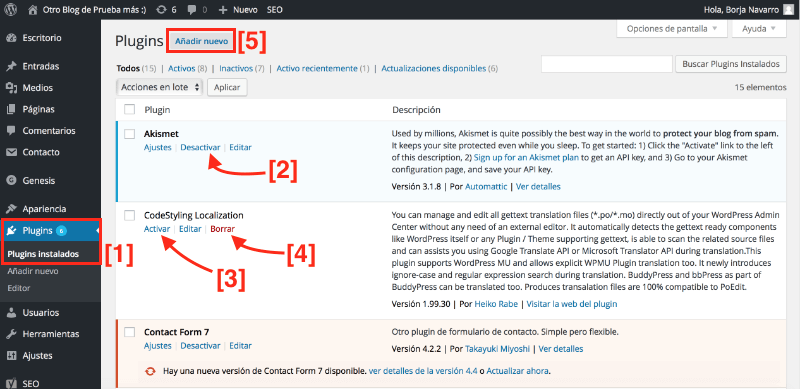This screenshot has height=389, width=800.
Task: Expand Opciones de pantalla panel
Action: [671, 29]
